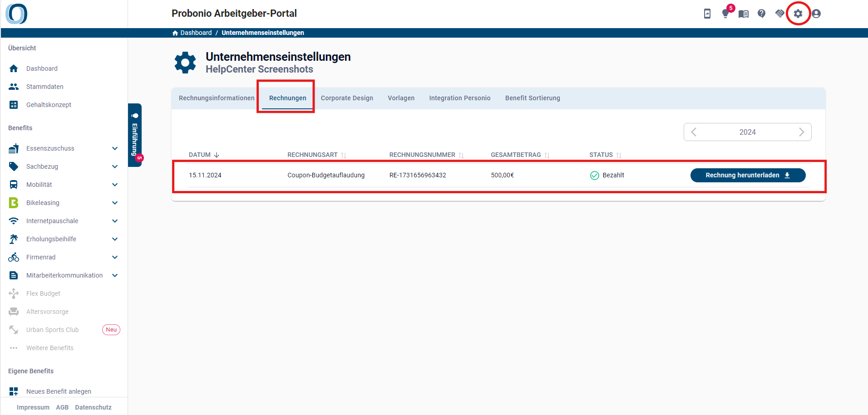
Task: Expand the Internetpauschale submenu chevron
Action: click(115, 221)
